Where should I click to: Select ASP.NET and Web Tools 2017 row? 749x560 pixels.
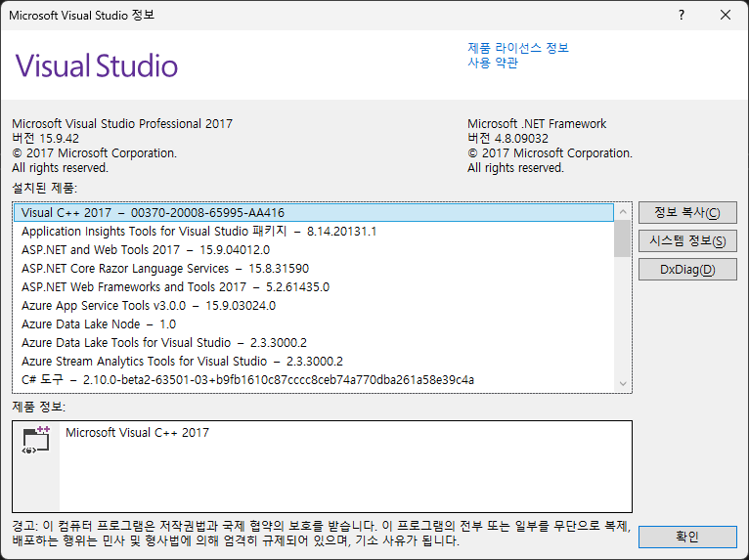click(x=314, y=249)
